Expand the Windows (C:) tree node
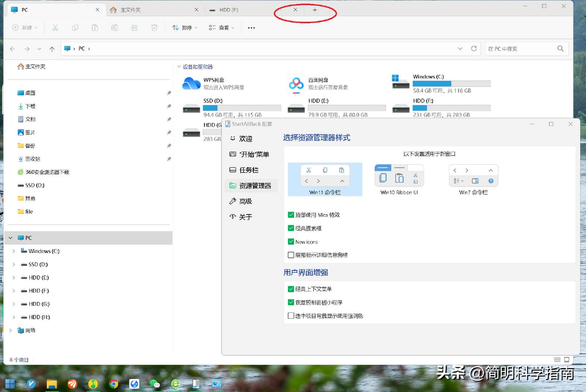 click(13, 251)
